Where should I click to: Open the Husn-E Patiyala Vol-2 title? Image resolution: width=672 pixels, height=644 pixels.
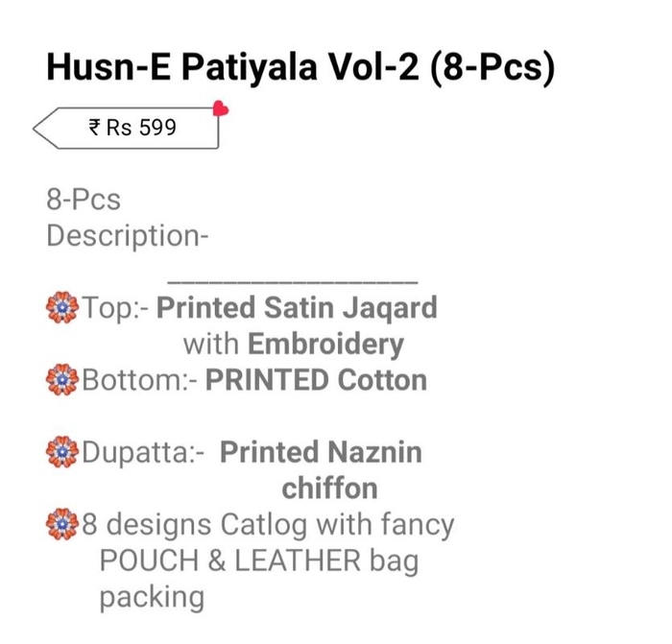point(300,68)
